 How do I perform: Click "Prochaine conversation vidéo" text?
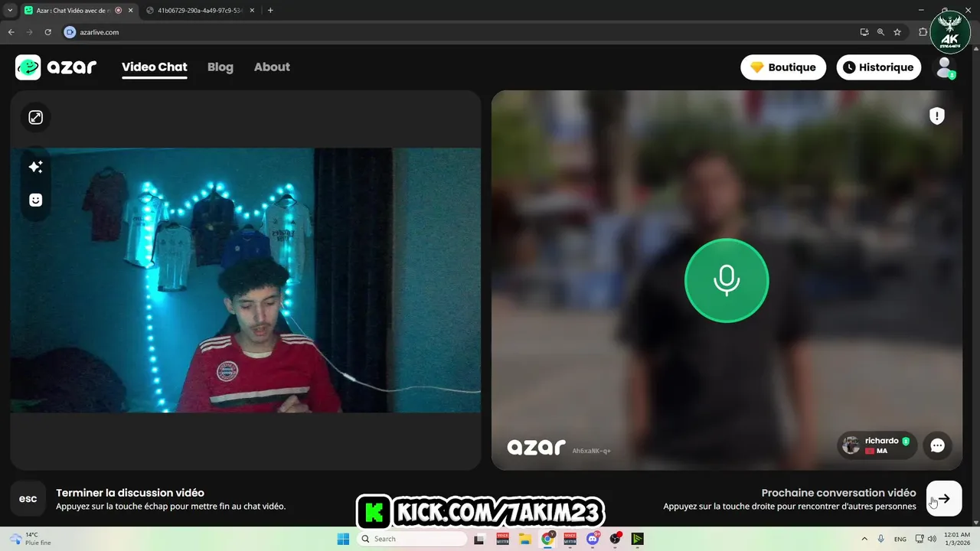pyautogui.click(x=838, y=493)
